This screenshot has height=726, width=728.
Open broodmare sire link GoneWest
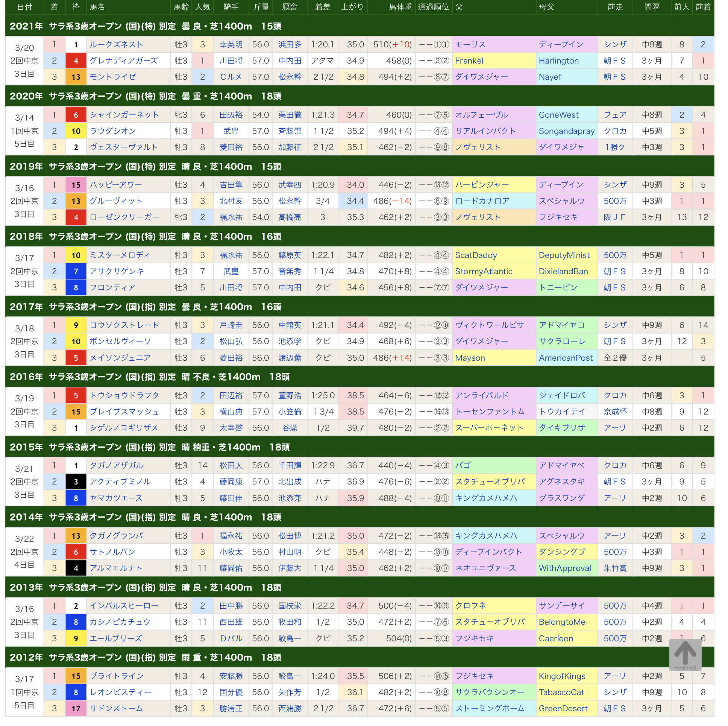click(559, 115)
